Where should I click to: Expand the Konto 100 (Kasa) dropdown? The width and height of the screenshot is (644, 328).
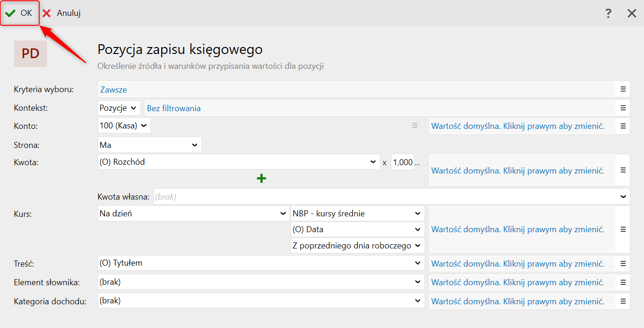click(124, 126)
